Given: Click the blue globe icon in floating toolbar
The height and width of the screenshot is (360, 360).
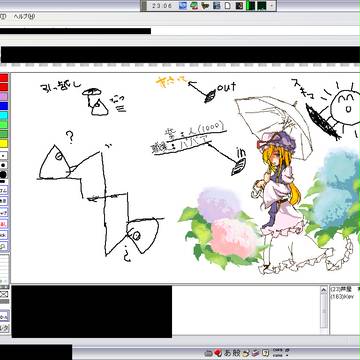Looking at the screenshot, I should [183, 6].
